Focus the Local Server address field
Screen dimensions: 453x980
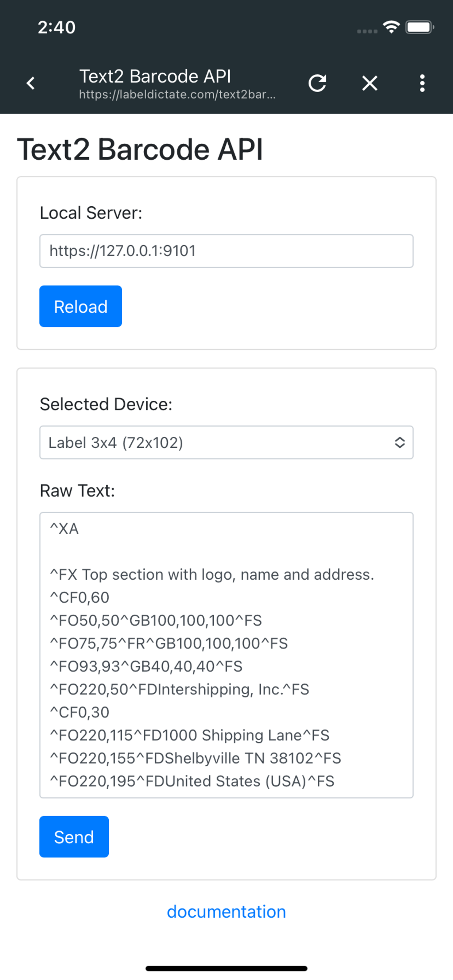tap(226, 251)
